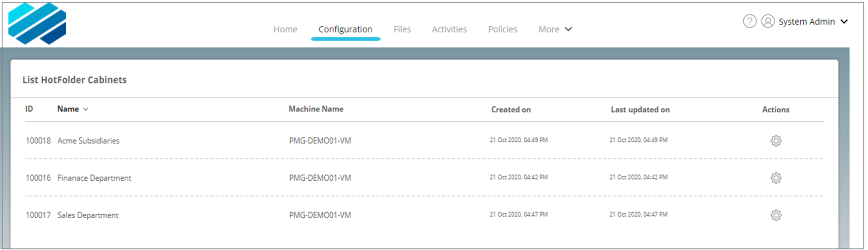868x250 pixels.
Task: Click the Last updated on column header
Action: pyautogui.click(x=640, y=110)
